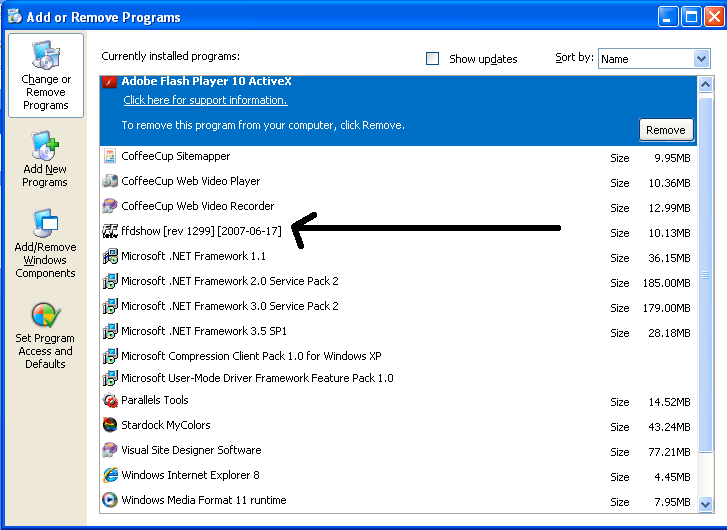
Task: Open the support information link
Action: click(x=205, y=100)
